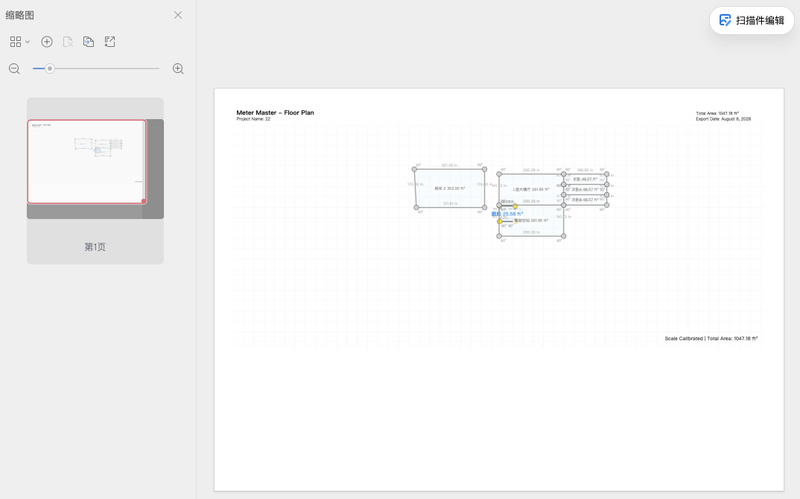Click the Project Name: 22 text
Viewport: 800px width, 499px height.
[x=253, y=119]
